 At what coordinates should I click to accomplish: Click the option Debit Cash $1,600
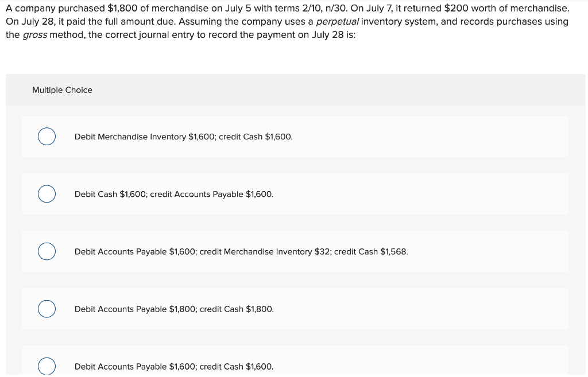pos(173,194)
